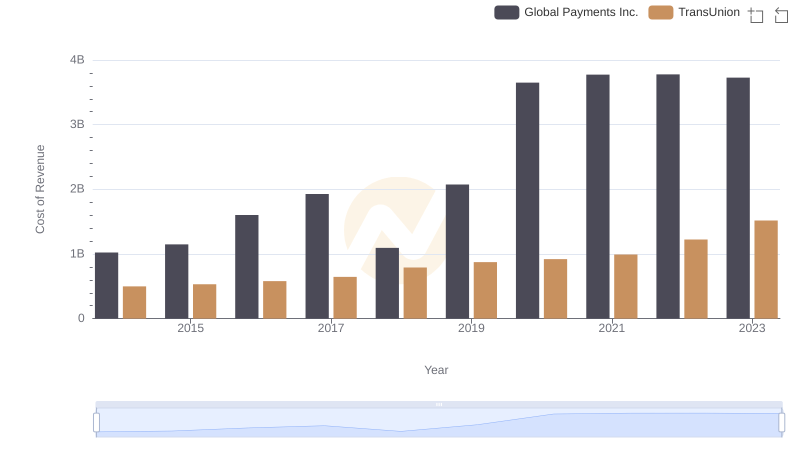Screen dimensions: 800x461
Task: Click the 1B y-axis label
Action: click(77, 254)
